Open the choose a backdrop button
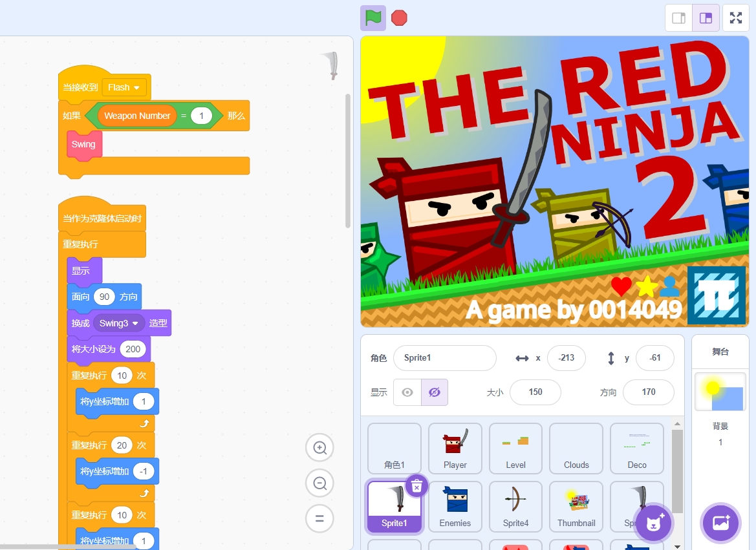Screen dimensions: 756x550 coord(720,522)
